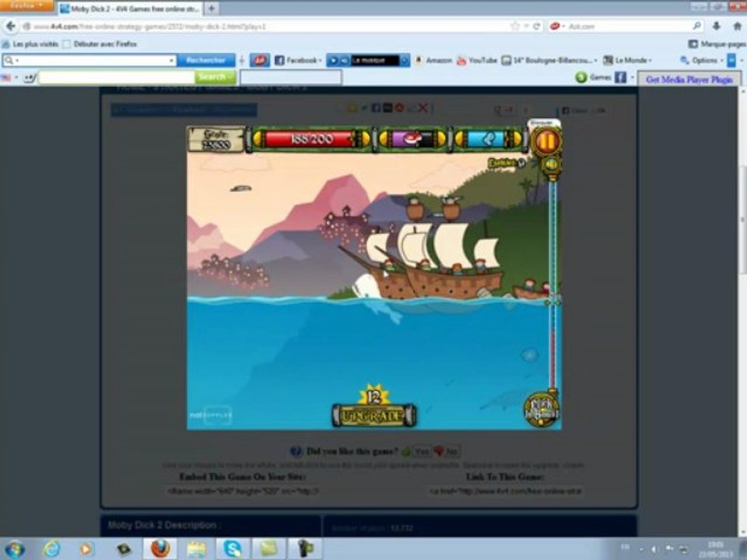Open the Windows Start button
The width and height of the screenshot is (747, 560).
[x=14, y=549]
